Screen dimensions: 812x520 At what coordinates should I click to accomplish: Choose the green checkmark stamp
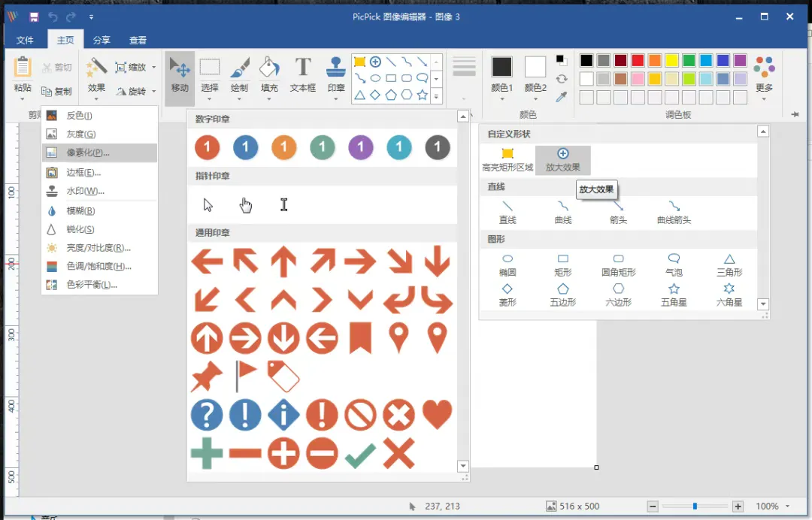[x=360, y=455]
